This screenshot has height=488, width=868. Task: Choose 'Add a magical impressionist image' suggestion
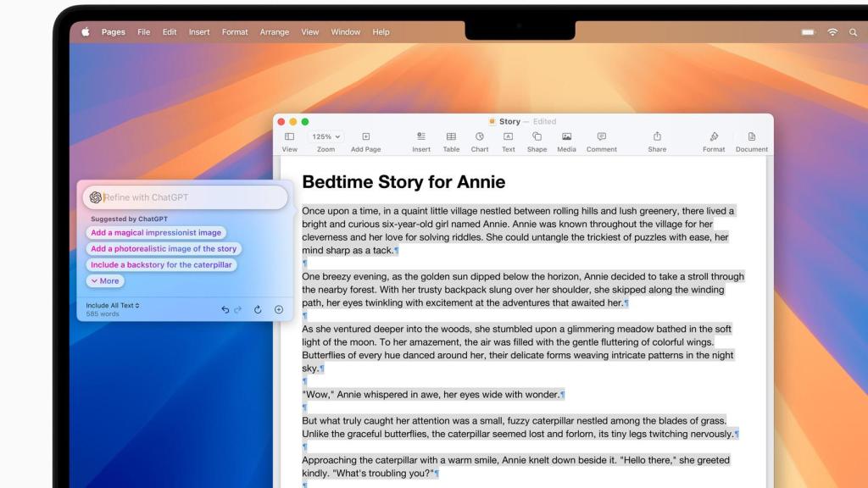pyautogui.click(x=156, y=233)
